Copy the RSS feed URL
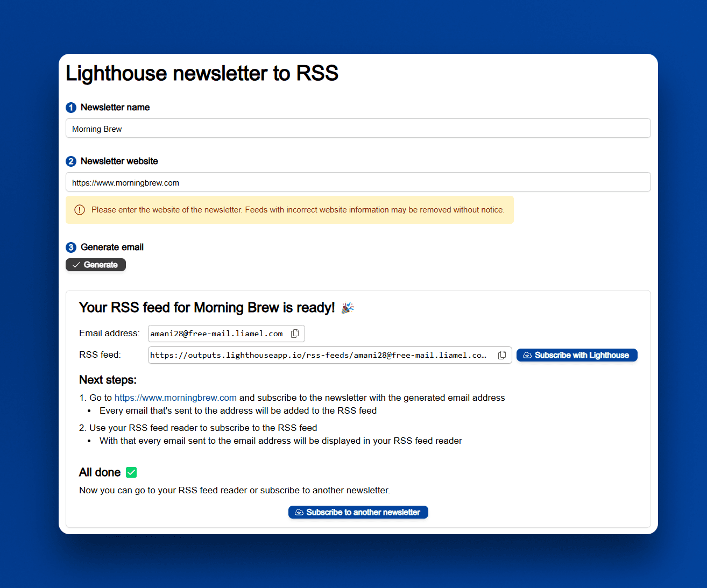707x588 pixels. coord(502,355)
